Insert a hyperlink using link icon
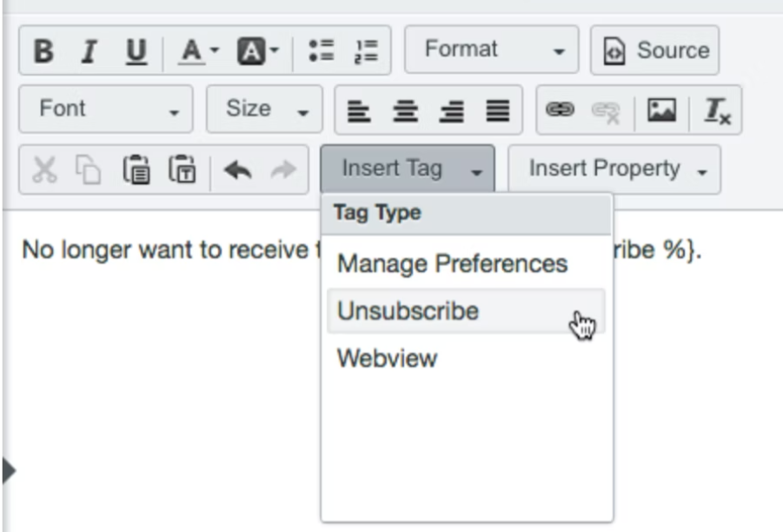783x532 pixels. tap(560, 110)
